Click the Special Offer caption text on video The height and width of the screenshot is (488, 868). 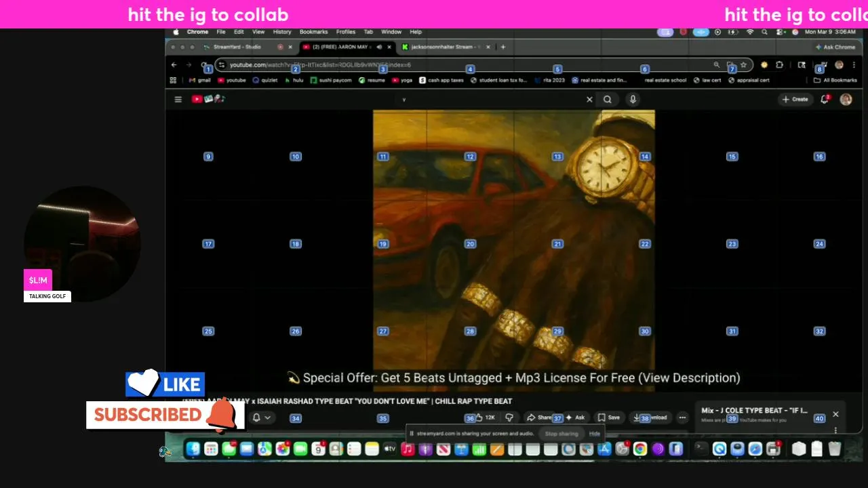coord(513,378)
